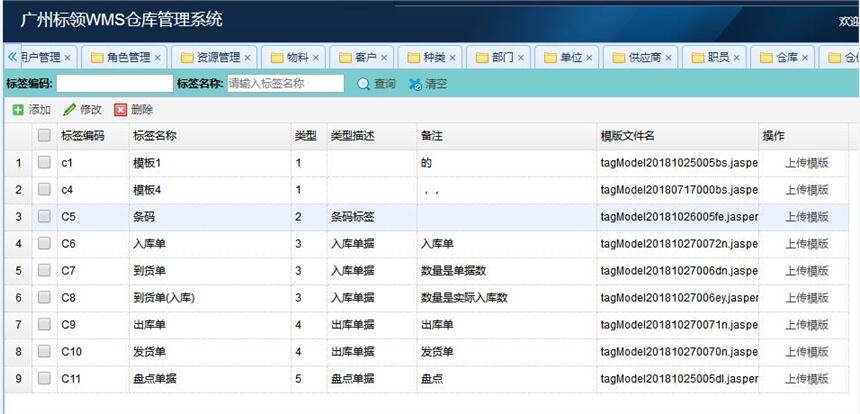Close the 角色管理 tab with its x
The height and width of the screenshot is (414, 860).
point(157,58)
